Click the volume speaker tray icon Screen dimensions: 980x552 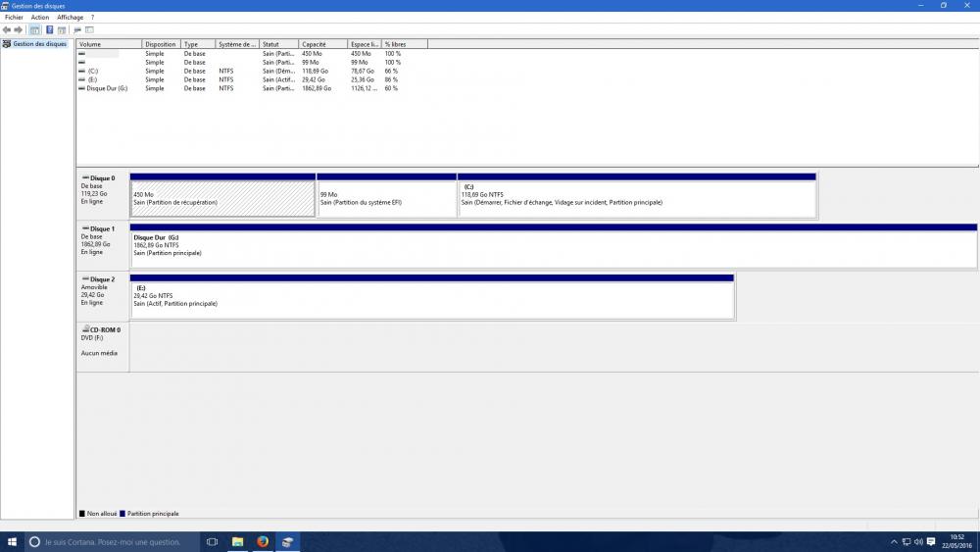click(918, 542)
